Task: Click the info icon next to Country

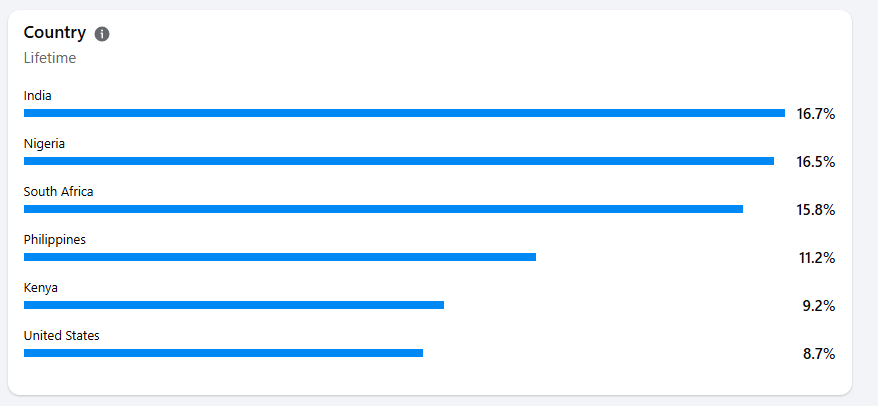Action: click(x=102, y=34)
